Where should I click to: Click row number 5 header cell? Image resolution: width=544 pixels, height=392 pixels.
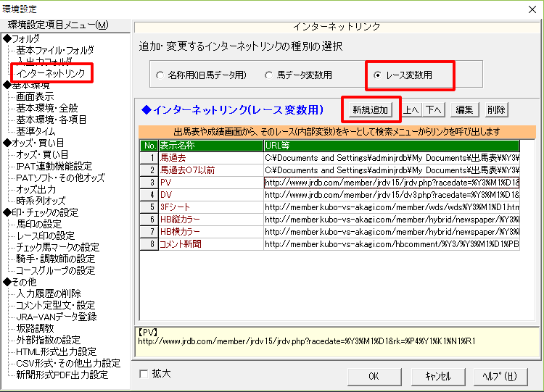tap(149, 207)
